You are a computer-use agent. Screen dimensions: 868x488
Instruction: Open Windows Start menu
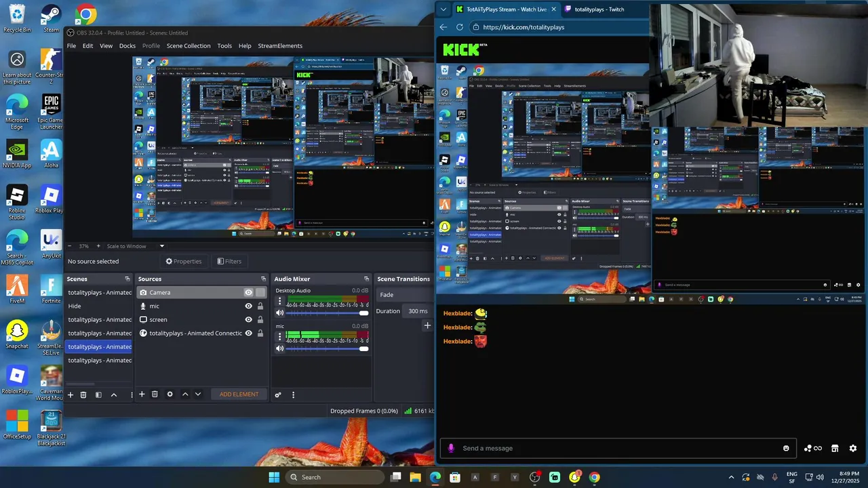[274, 477]
